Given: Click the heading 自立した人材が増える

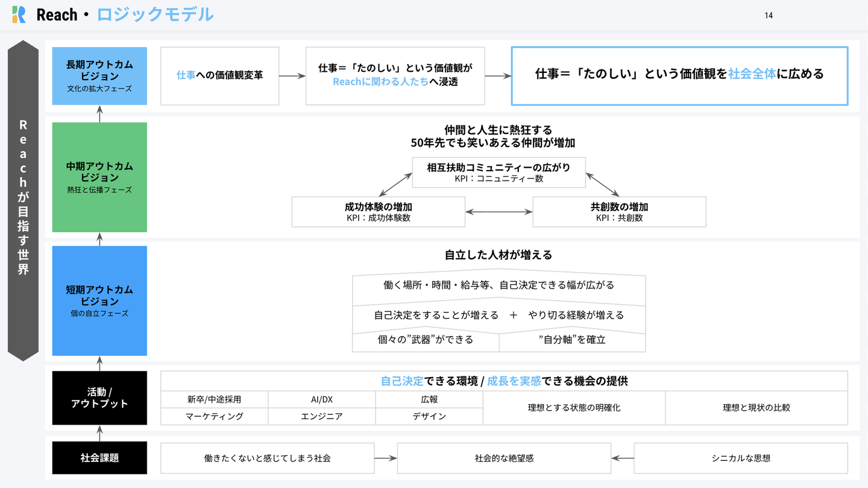Looking at the screenshot, I should pos(498,255).
